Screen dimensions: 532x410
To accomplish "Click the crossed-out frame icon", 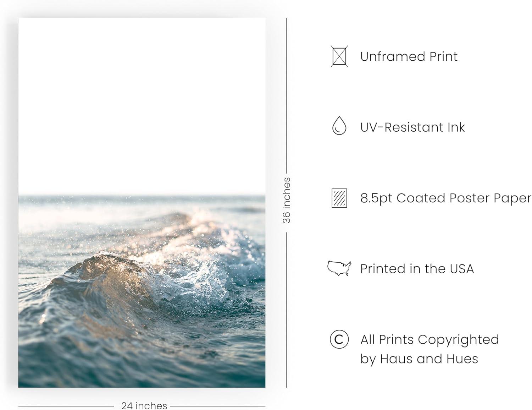I will click(x=339, y=56).
